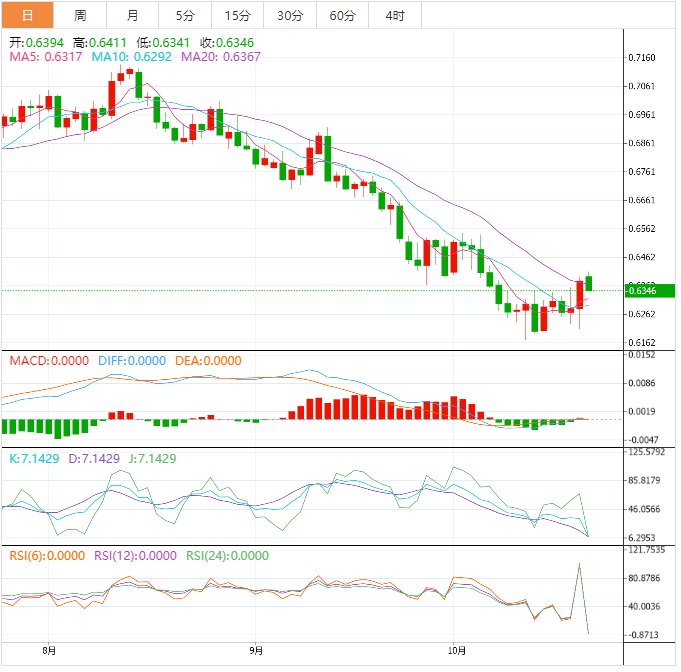This screenshot has width=681, height=672.
Task: Click the 85.8179 KDJ axis label
Action: (x=644, y=480)
